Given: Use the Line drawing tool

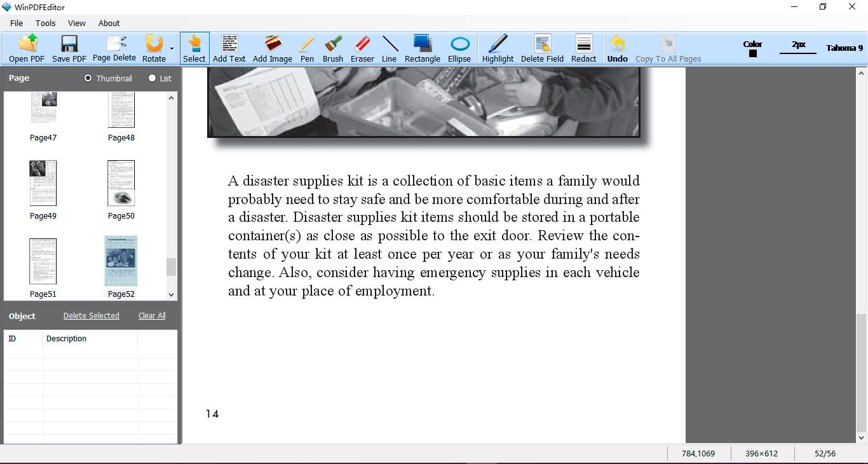Looking at the screenshot, I should 390,48.
